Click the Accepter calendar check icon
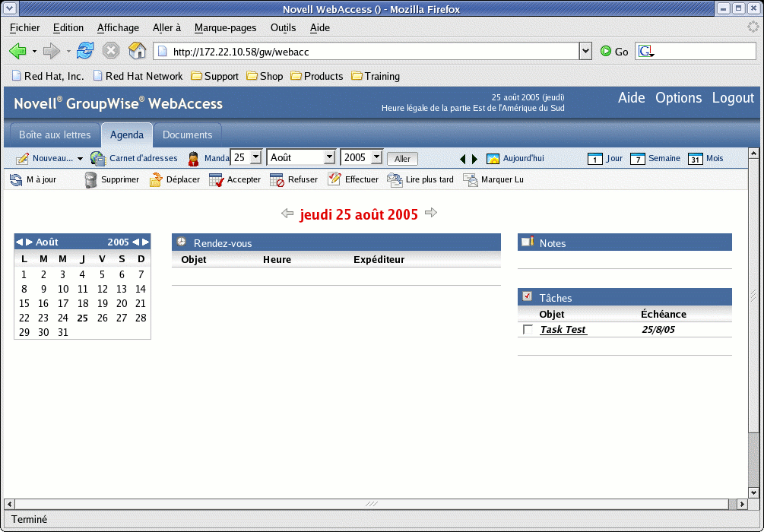Image resolution: width=764 pixels, height=532 pixels. click(x=217, y=180)
